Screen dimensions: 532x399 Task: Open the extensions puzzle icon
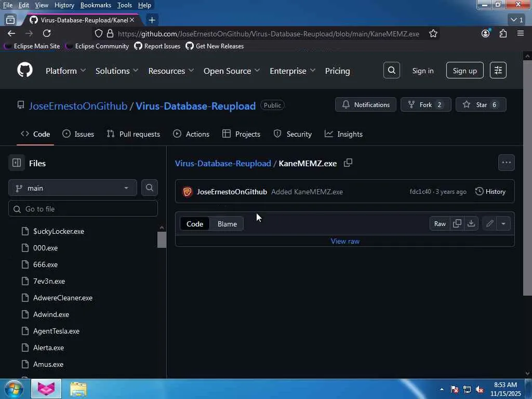click(x=503, y=33)
